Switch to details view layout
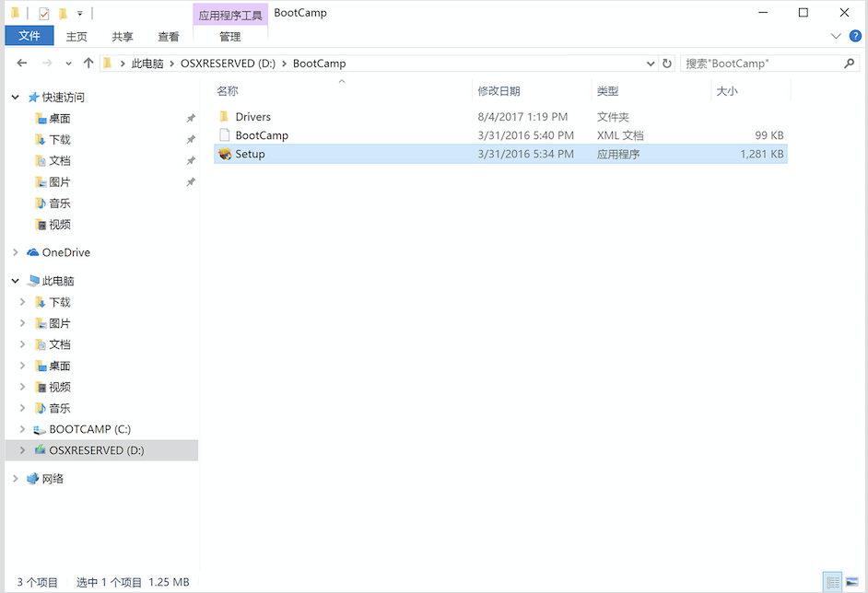This screenshot has width=868, height=593. tap(833, 583)
